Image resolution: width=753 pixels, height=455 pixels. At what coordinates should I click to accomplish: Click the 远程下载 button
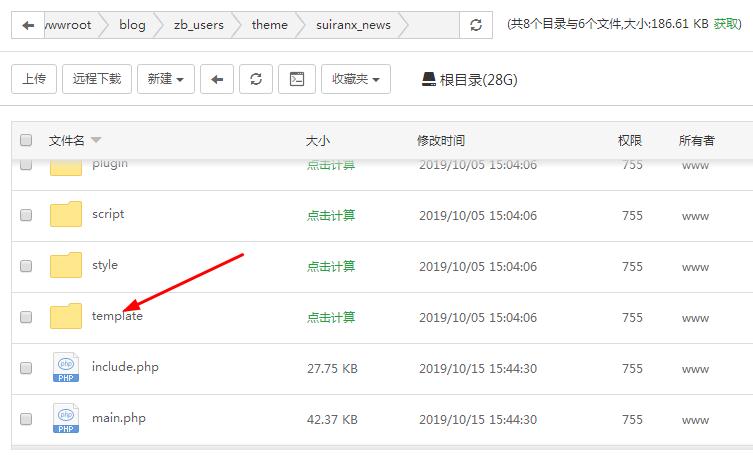pyautogui.click(x=97, y=79)
